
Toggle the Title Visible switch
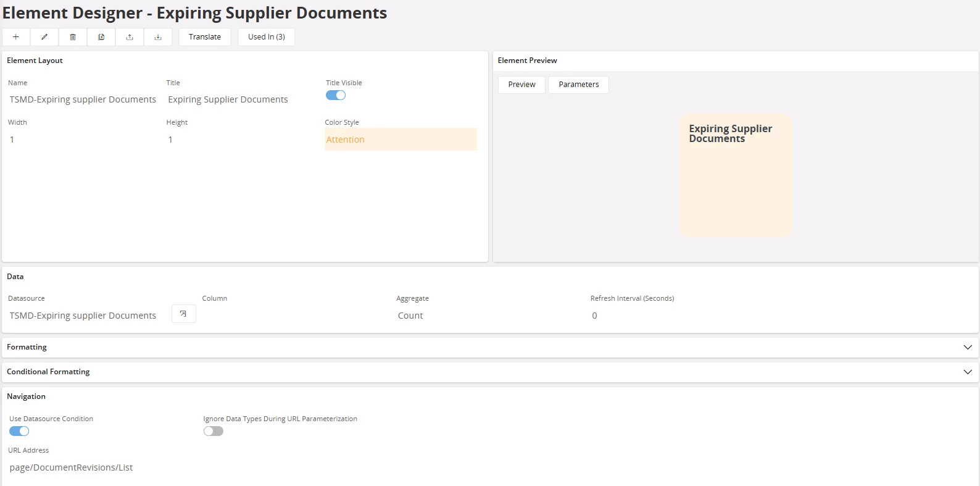336,95
